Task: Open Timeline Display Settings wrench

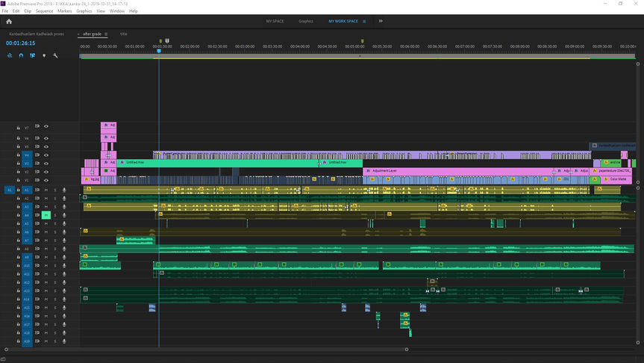Action: coord(55,55)
